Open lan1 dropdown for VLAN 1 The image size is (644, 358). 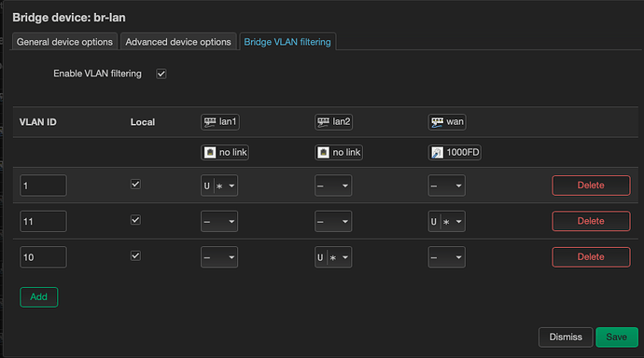(x=219, y=186)
